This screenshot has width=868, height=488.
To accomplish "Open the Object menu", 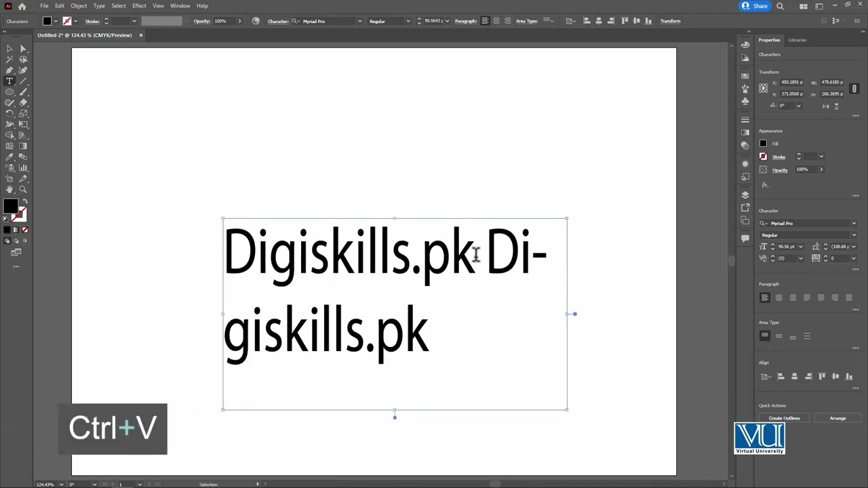I will click(x=79, y=6).
